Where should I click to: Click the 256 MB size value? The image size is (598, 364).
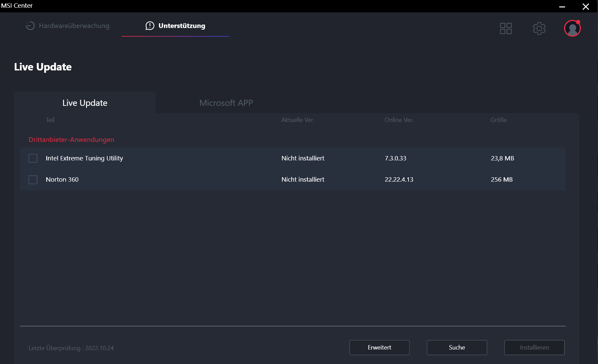[x=502, y=180]
